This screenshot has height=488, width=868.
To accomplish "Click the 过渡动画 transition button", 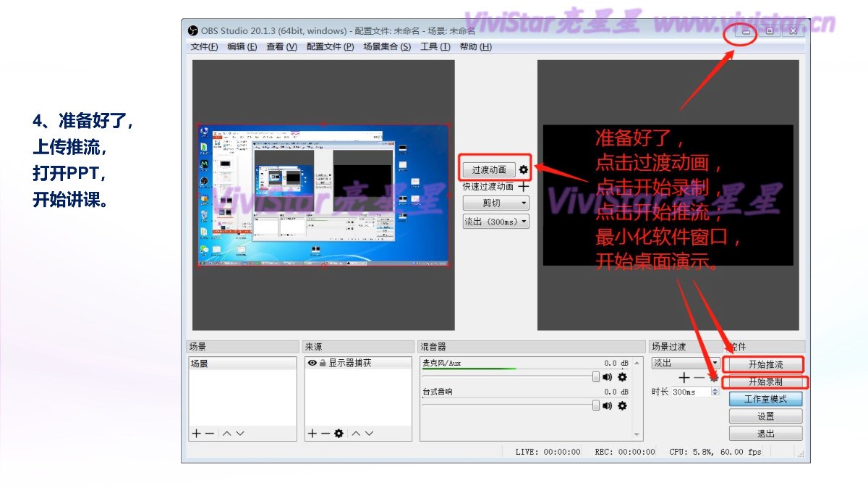I will coord(489,170).
